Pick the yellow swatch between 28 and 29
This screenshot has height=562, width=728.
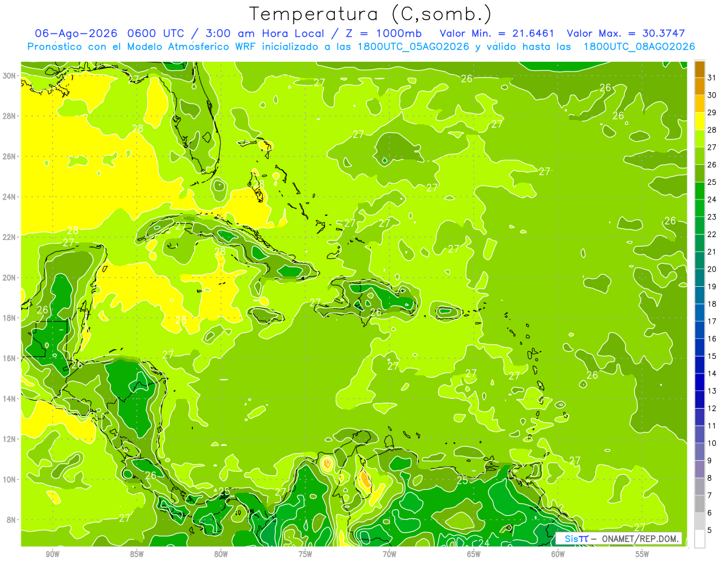(x=699, y=121)
